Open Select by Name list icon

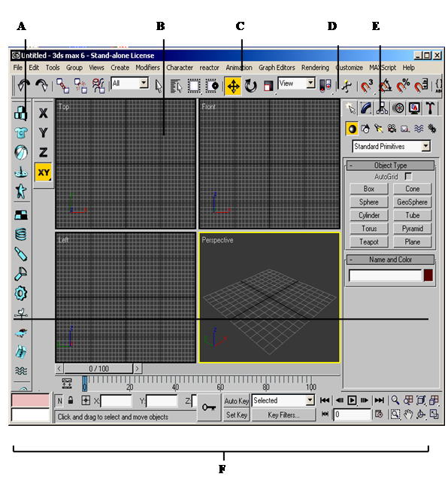[x=177, y=87]
